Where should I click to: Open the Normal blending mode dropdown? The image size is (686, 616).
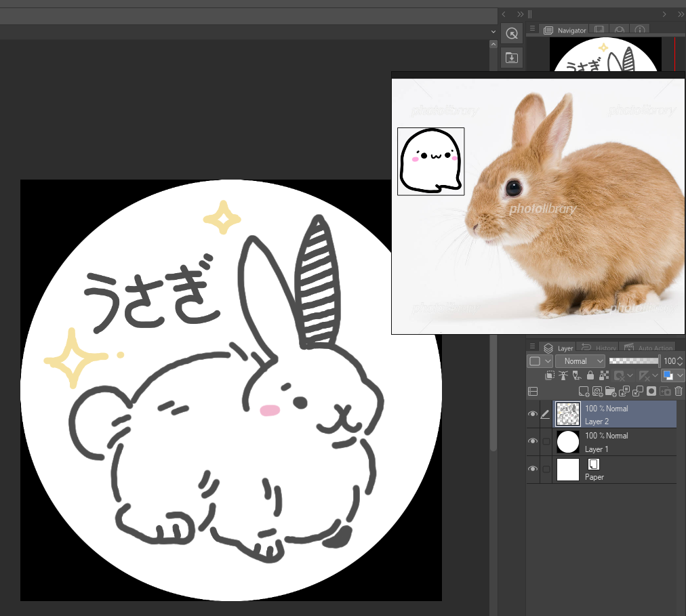[580, 361]
